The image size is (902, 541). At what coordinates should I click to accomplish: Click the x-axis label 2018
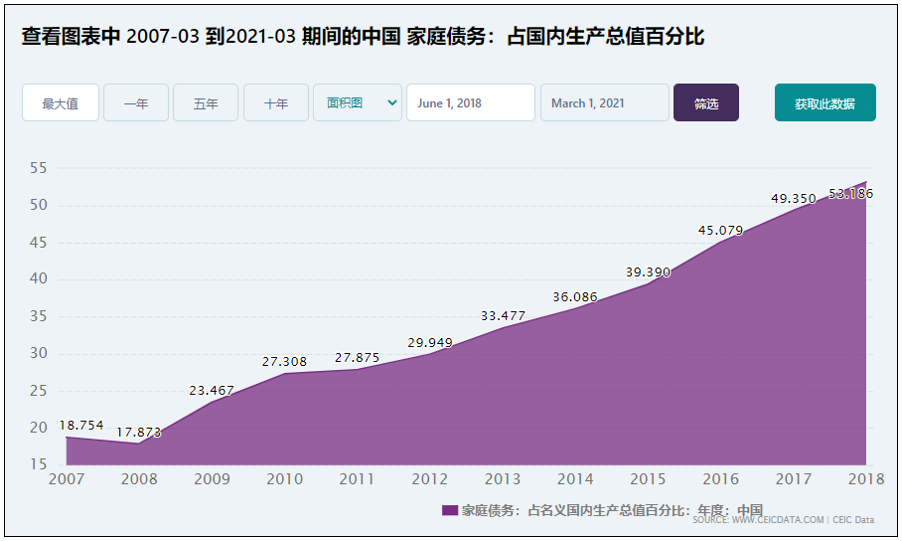point(866,479)
